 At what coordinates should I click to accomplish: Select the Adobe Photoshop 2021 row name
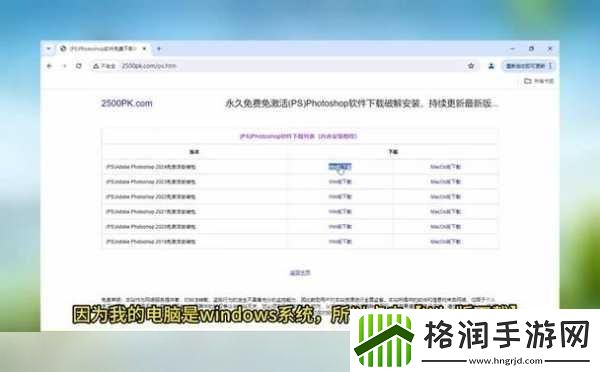[151, 212]
